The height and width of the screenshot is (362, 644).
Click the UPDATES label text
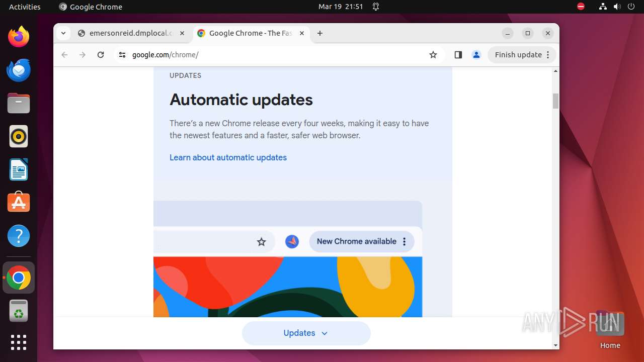click(x=185, y=75)
